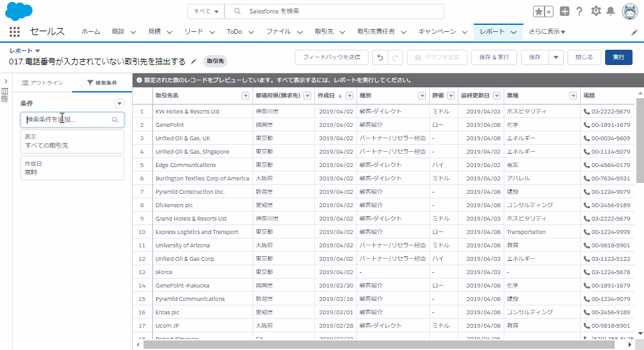Open the 表示 すべての取引先 filter card
644x350 pixels.
coord(72,142)
